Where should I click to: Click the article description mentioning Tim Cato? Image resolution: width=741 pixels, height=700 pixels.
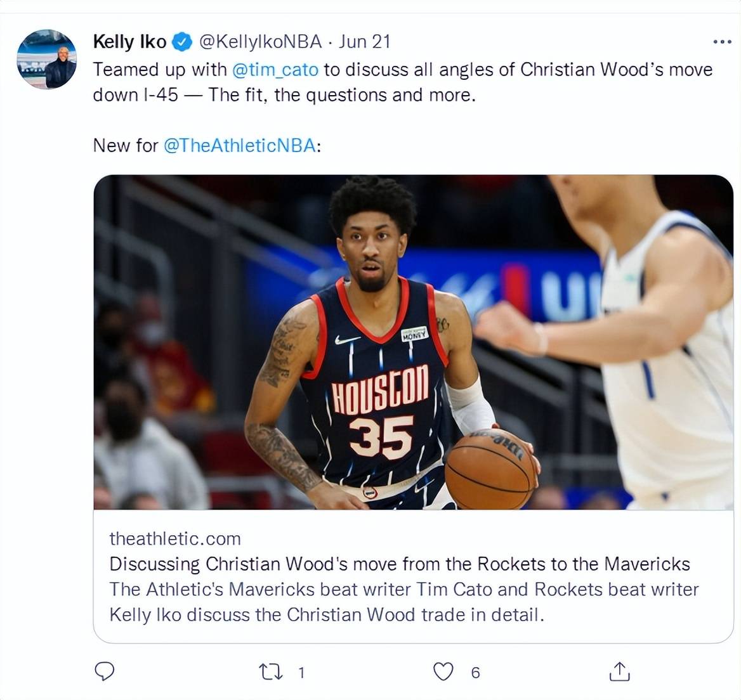click(x=404, y=602)
